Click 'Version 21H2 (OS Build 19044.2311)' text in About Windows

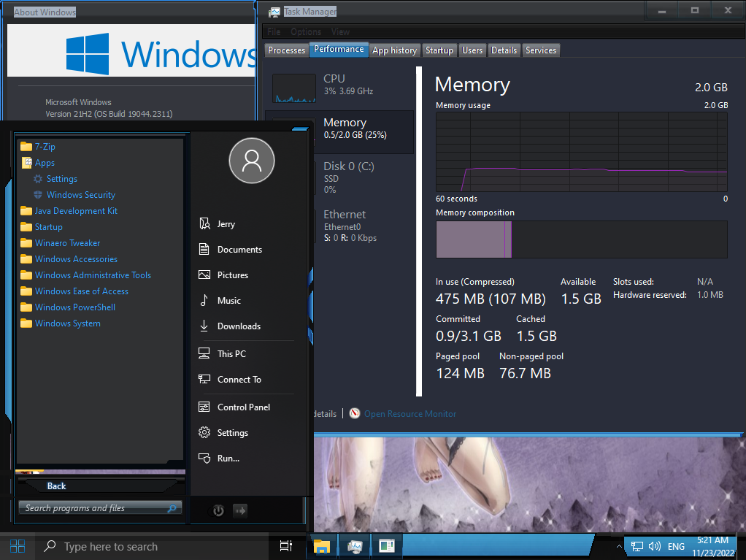(109, 114)
